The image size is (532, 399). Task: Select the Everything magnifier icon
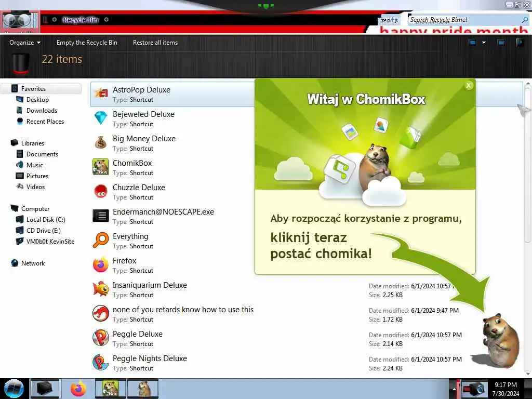pyautogui.click(x=101, y=240)
